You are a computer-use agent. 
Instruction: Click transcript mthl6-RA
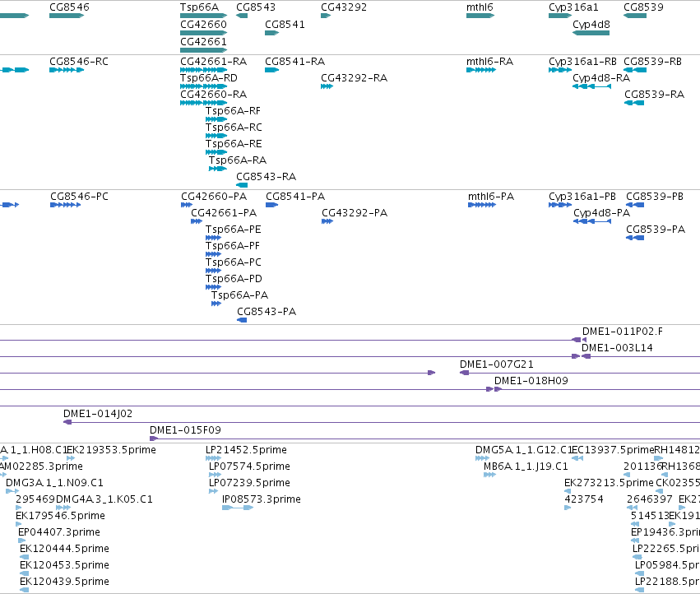[481, 70]
